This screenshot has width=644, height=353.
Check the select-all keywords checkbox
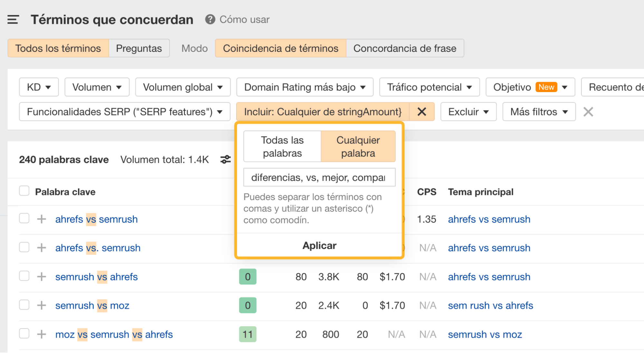[x=24, y=190]
